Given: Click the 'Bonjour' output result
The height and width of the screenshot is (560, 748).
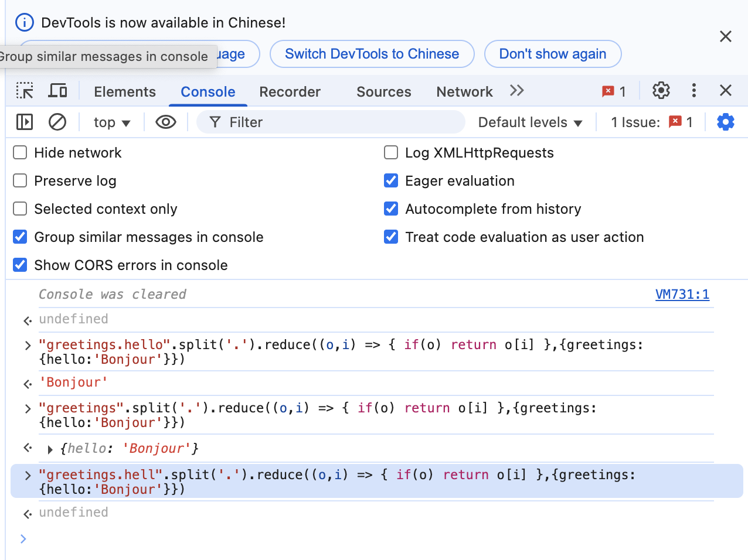Looking at the screenshot, I should [x=74, y=383].
